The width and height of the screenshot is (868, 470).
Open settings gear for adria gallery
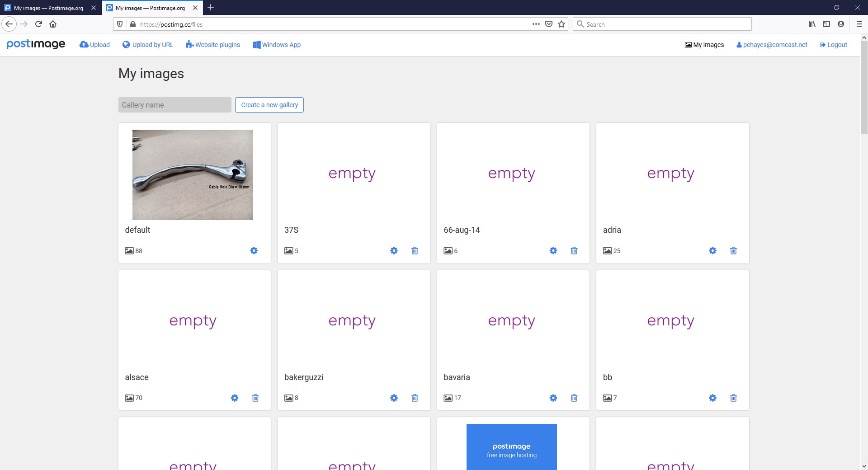coord(713,250)
